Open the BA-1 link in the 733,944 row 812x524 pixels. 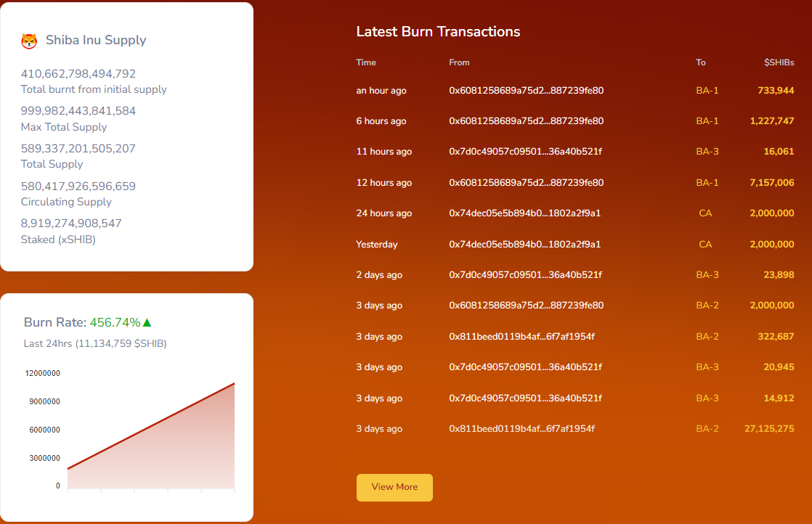click(707, 91)
